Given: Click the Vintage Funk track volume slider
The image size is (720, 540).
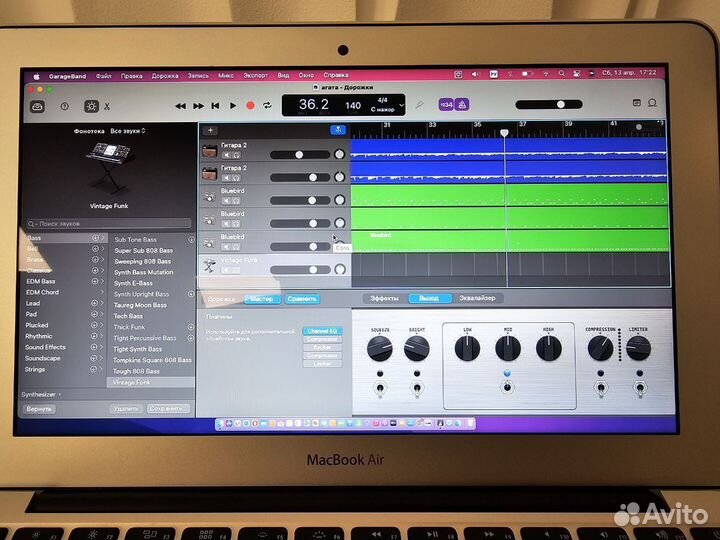Looking at the screenshot, I should coord(300,270).
